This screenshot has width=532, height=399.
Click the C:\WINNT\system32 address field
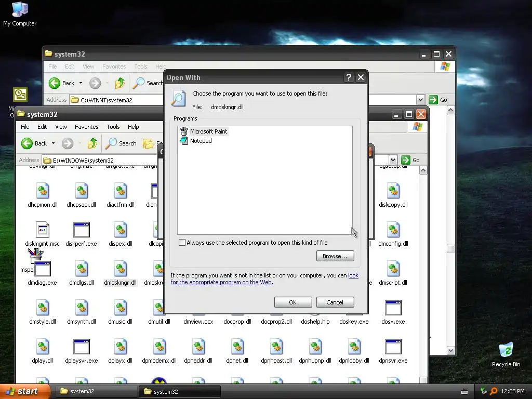(117, 100)
